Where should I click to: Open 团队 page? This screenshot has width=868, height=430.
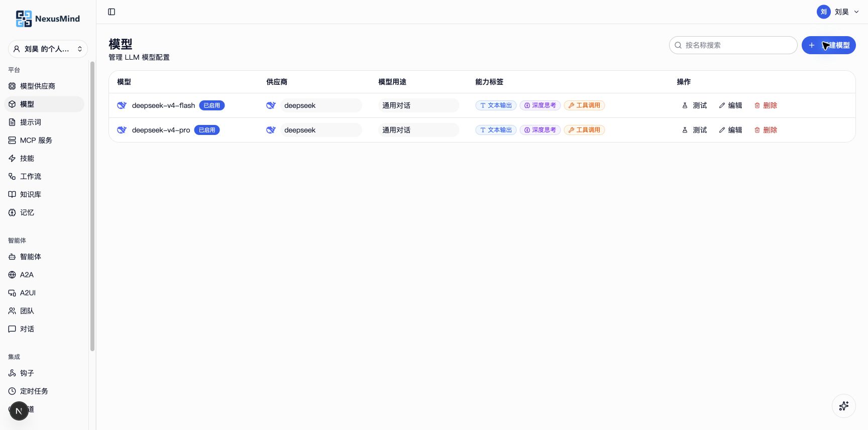[x=44, y=311]
